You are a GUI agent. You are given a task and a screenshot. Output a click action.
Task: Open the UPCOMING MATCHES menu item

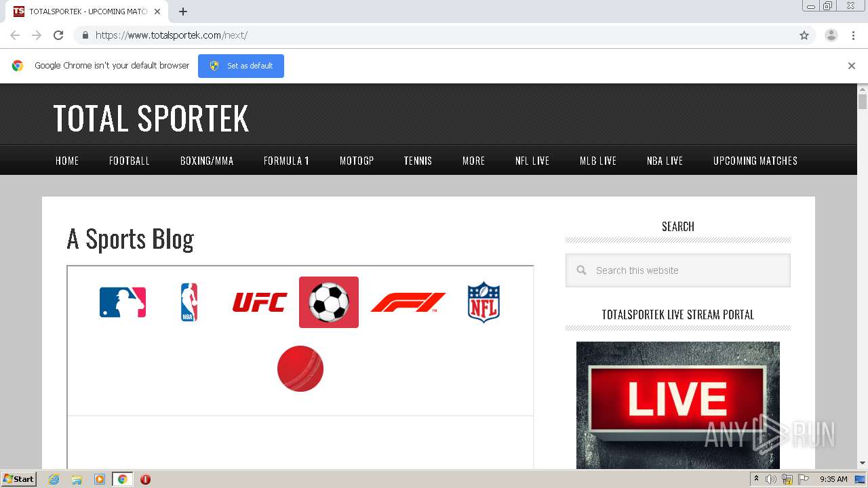pyautogui.click(x=755, y=161)
